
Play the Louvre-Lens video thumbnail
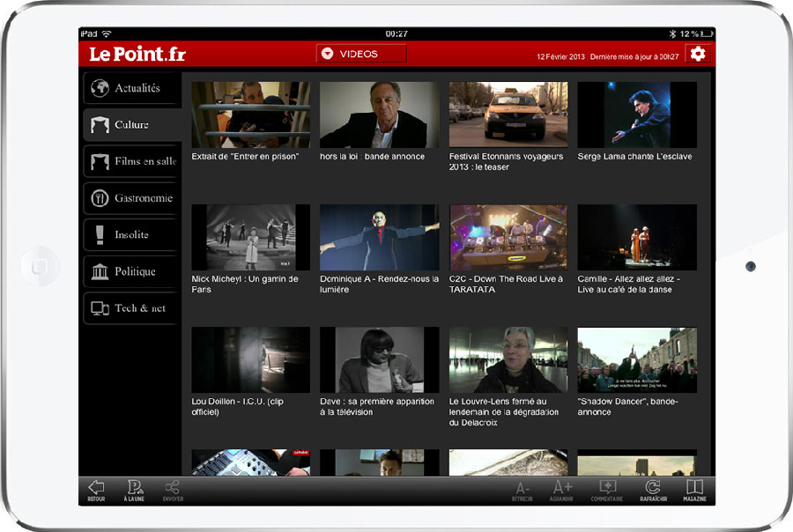(508, 359)
